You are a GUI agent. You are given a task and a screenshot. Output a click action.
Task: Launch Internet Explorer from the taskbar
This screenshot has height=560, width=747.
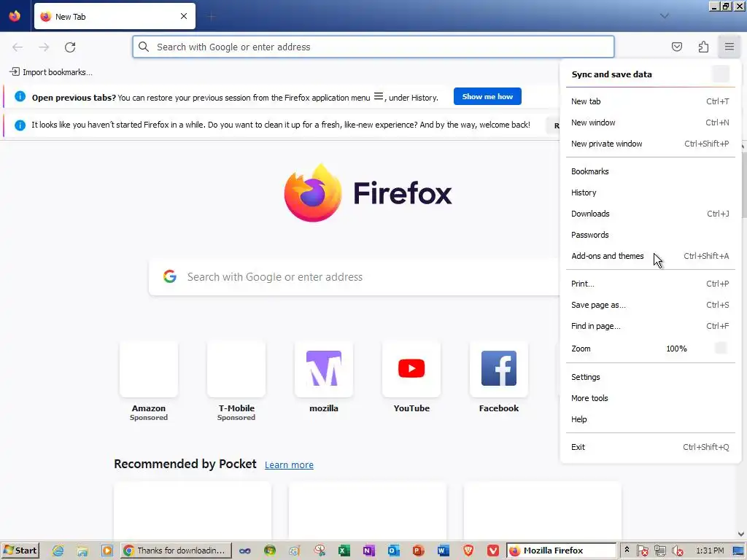58,551
